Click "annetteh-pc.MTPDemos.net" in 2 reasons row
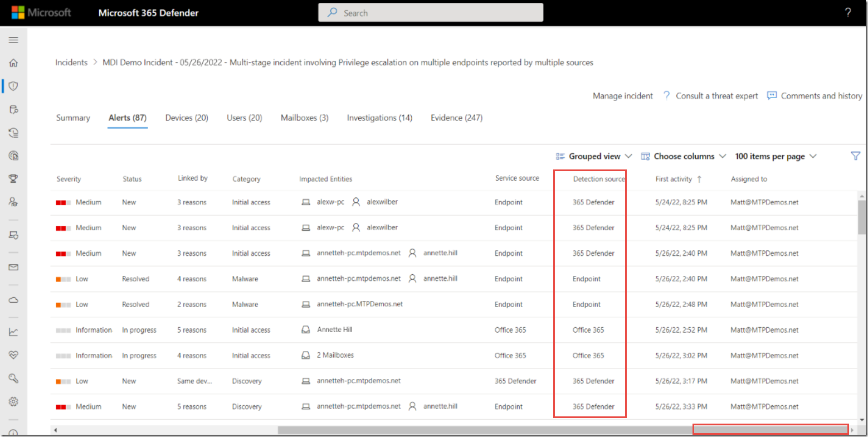Viewport: 868px width, 437px height. (x=359, y=304)
